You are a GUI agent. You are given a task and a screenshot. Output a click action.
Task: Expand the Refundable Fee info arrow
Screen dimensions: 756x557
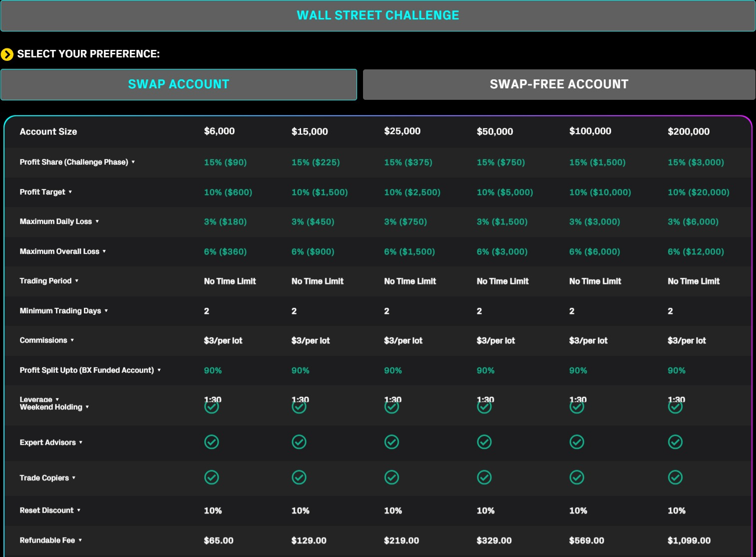click(x=80, y=541)
